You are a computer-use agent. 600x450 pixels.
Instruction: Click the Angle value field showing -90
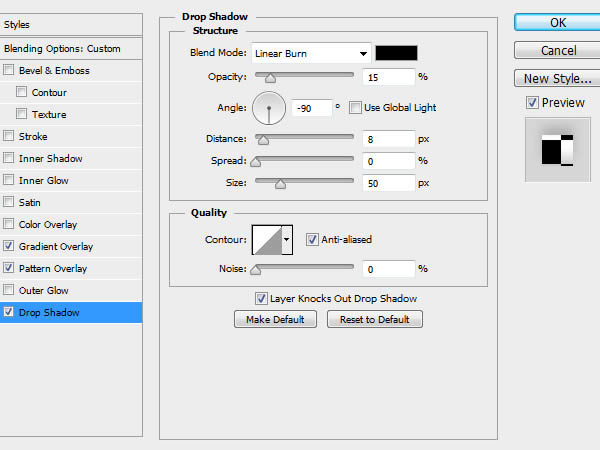(311, 108)
